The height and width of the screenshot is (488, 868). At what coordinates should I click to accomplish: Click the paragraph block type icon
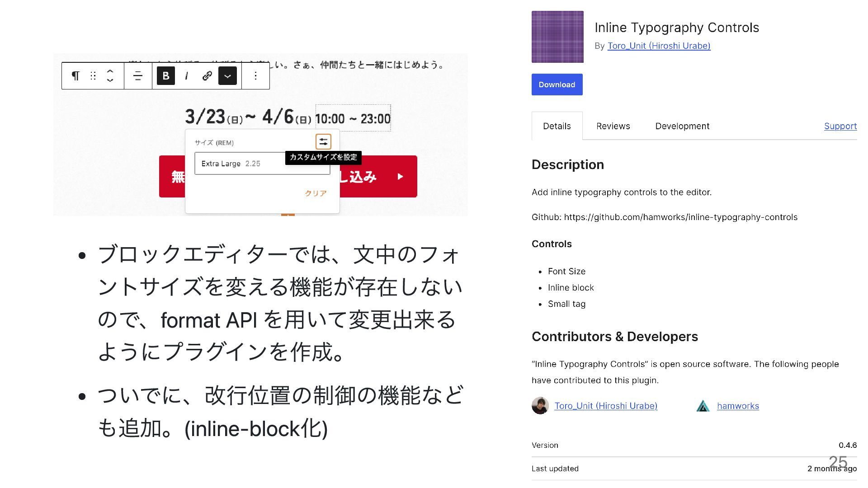[x=75, y=76]
